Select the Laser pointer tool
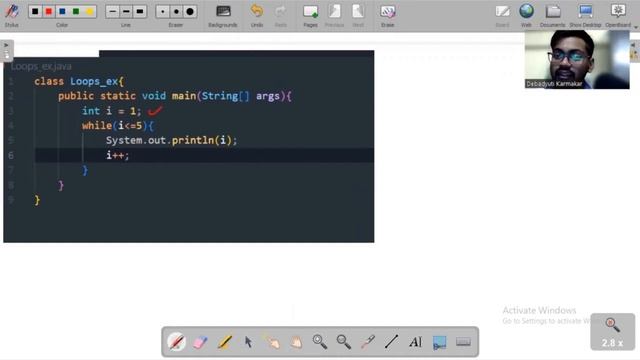Viewport: 640px width, 360px height. pos(368,342)
